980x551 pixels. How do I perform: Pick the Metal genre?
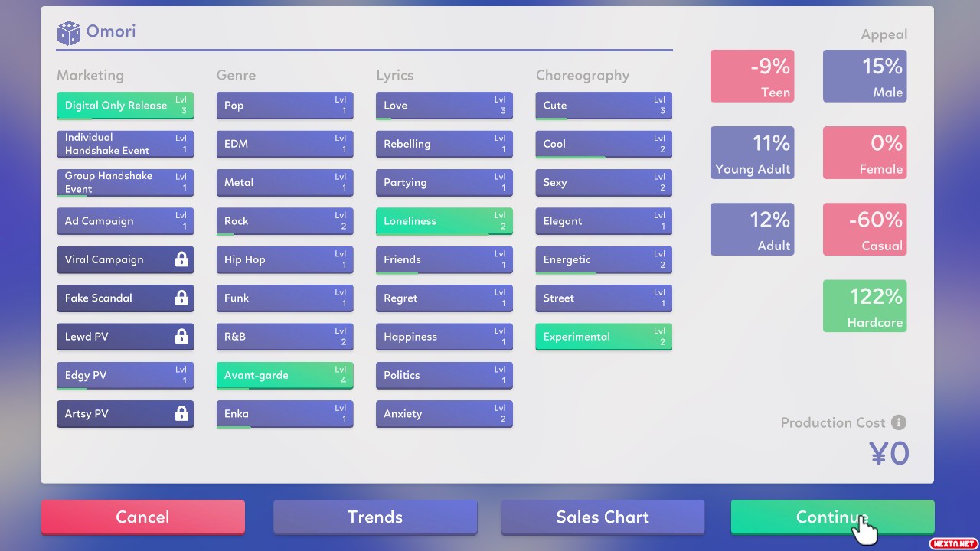pos(285,182)
